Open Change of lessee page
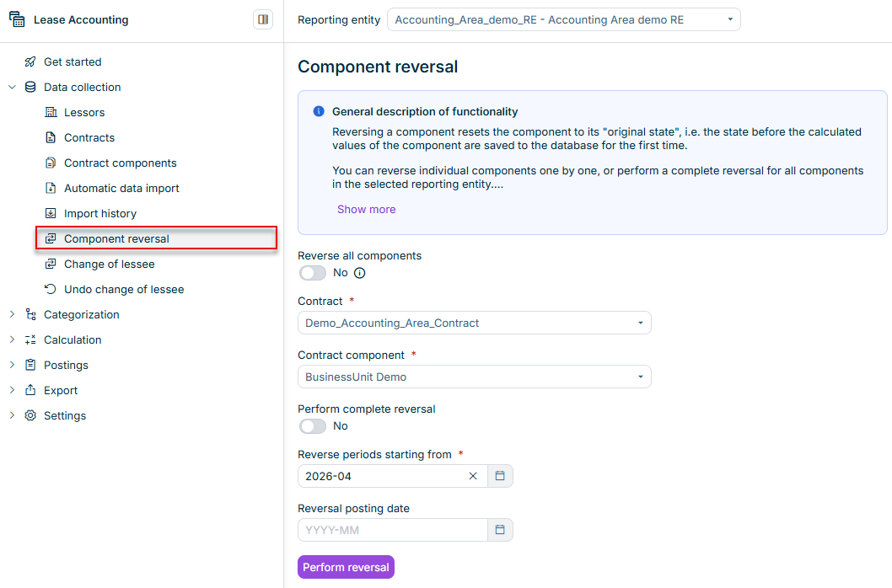The width and height of the screenshot is (892, 588). [110, 265]
